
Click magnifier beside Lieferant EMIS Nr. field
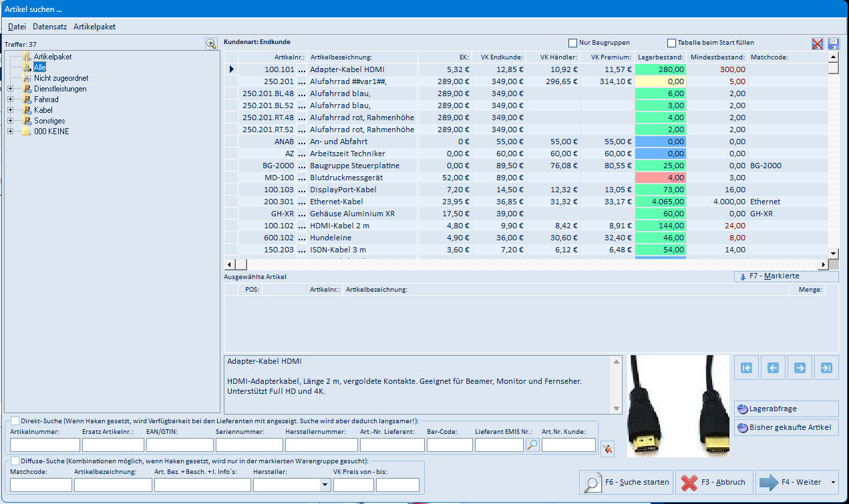(x=532, y=445)
